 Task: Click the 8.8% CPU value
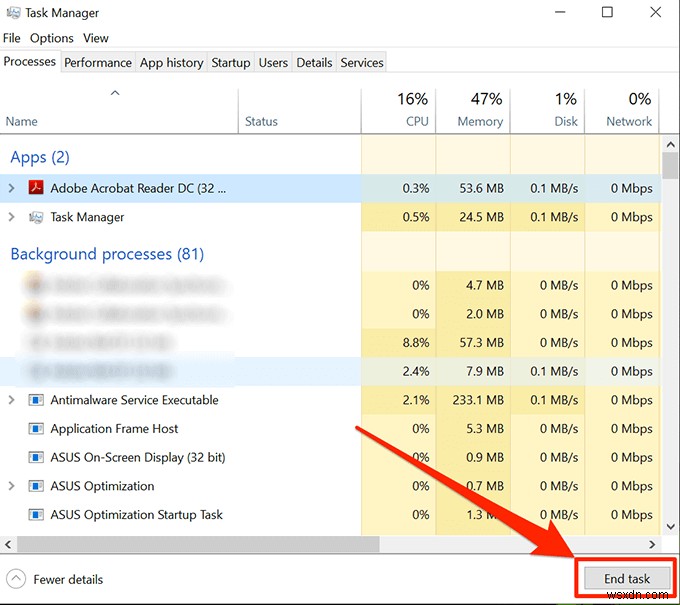click(x=416, y=343)
